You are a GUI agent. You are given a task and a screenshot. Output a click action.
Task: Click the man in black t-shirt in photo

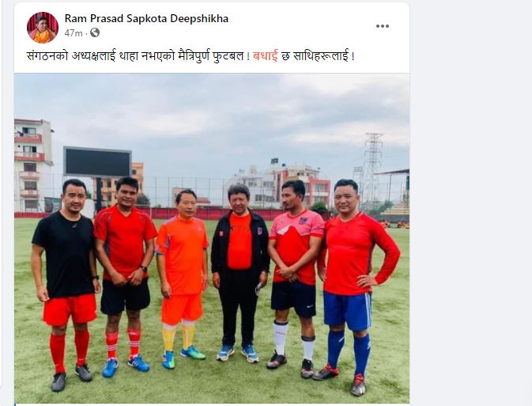click(66, 283)
